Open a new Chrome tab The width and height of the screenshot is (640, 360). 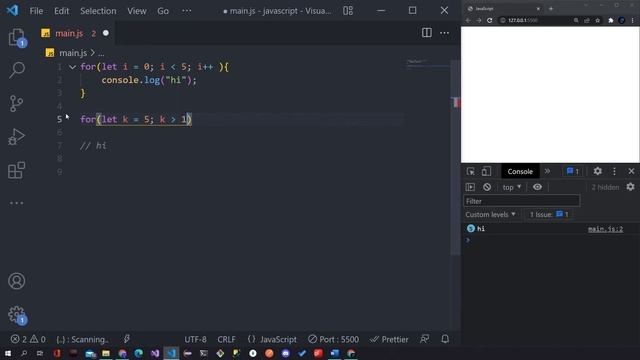(x=551, y=9)
